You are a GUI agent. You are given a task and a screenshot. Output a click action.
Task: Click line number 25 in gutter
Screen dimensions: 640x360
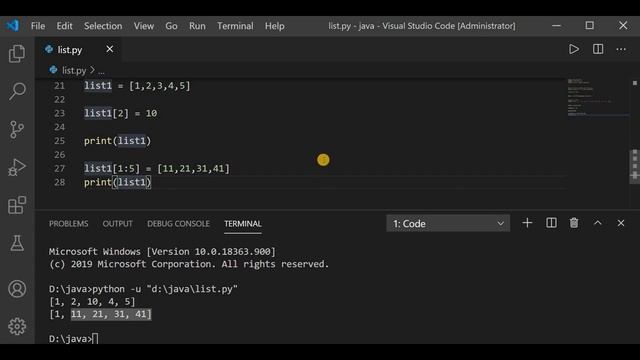(60, 141)
